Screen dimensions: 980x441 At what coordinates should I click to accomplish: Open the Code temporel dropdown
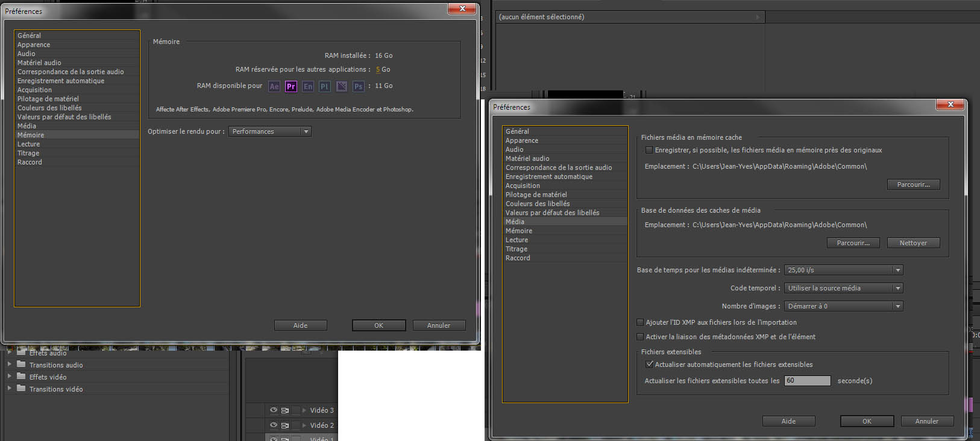pos(843,288)
